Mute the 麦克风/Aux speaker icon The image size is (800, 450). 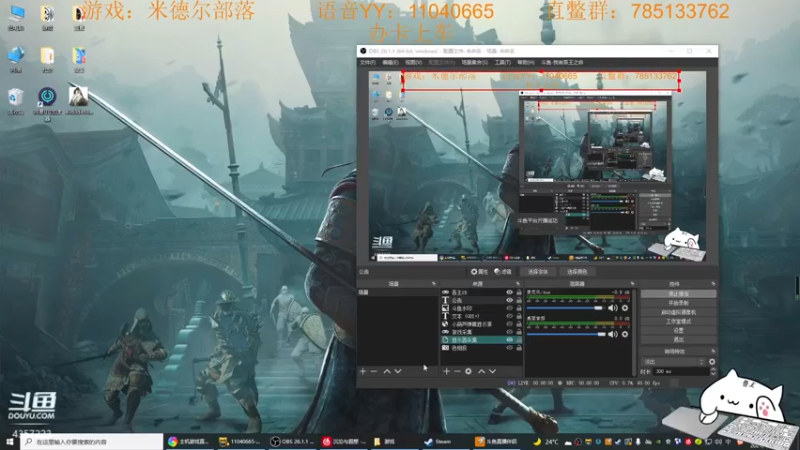point(613,308)
